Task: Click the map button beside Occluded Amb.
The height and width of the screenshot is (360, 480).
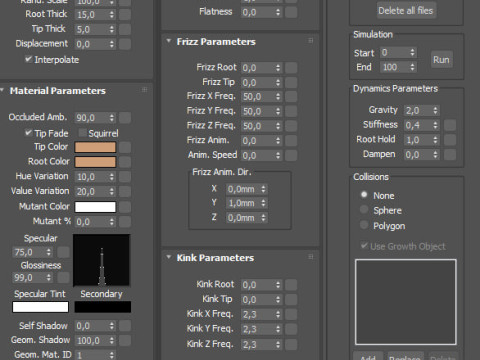Action: coord(125,117)
